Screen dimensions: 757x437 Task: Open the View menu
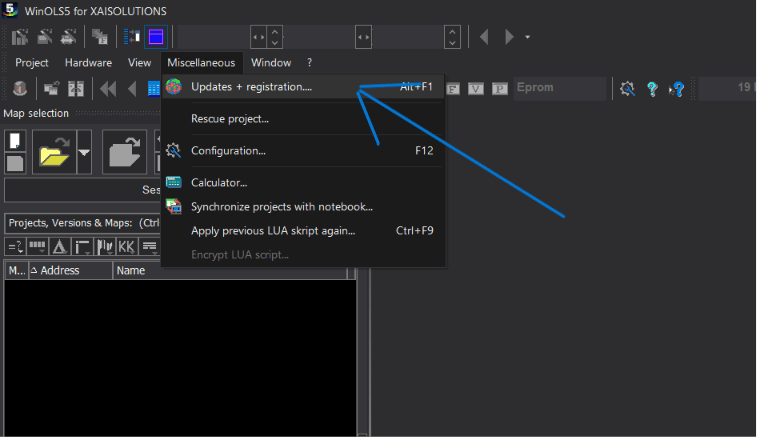(x=139, y=63)
